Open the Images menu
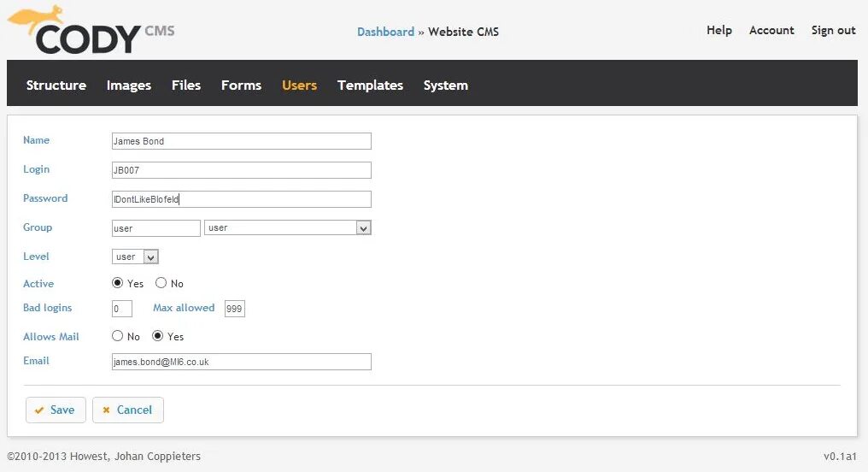 coord(128,85)
